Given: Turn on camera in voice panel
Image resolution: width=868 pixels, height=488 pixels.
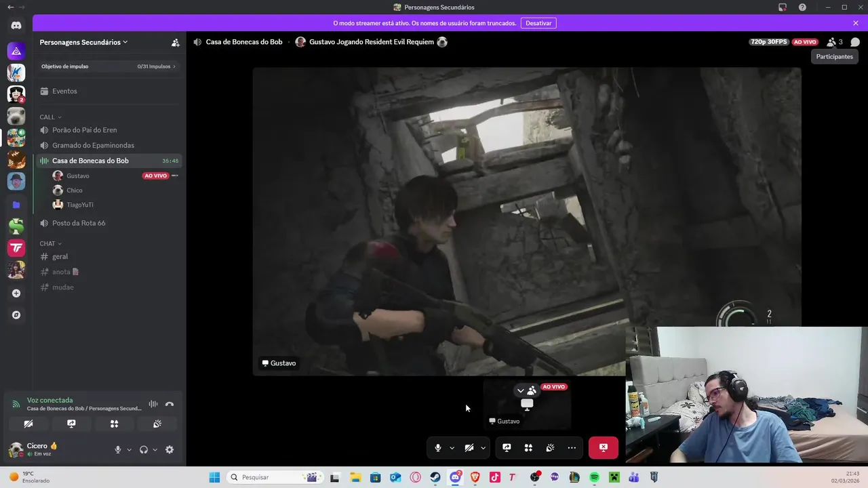Looking at the screenshot, I should coord(28,424).
